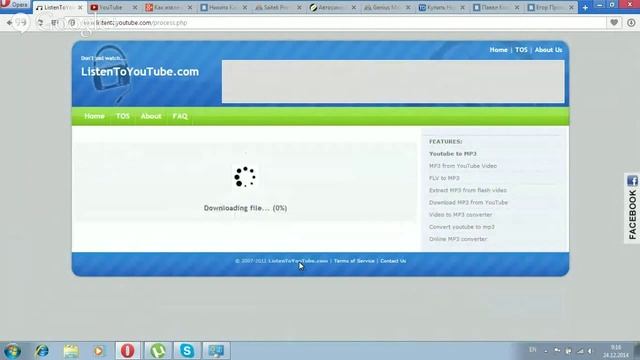This screenshot has width=640, height=360.
Task: Open the Opera main menu button
Action: (15, 4)
